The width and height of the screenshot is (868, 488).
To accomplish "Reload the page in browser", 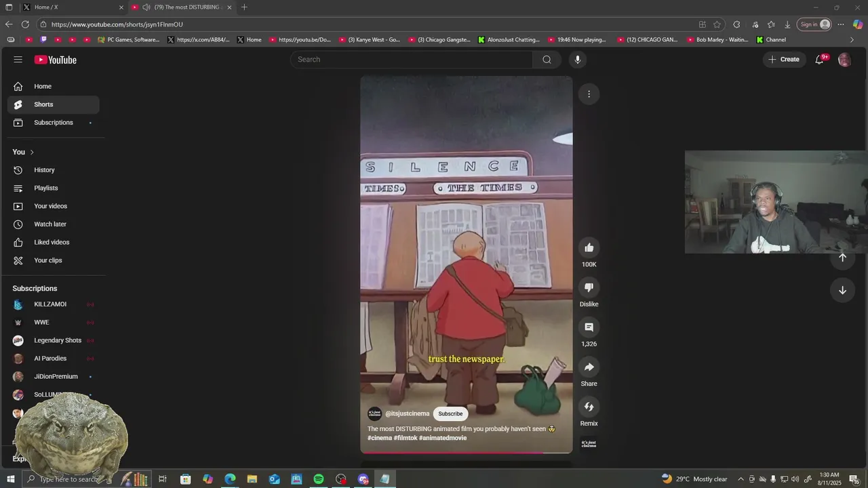I will pos(25,24).
